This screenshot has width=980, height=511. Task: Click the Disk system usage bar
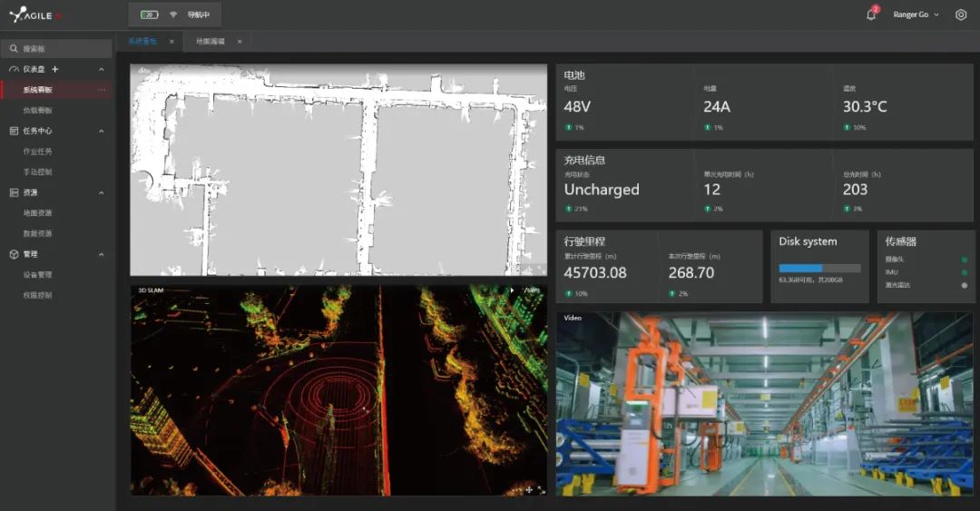(819, 269)
